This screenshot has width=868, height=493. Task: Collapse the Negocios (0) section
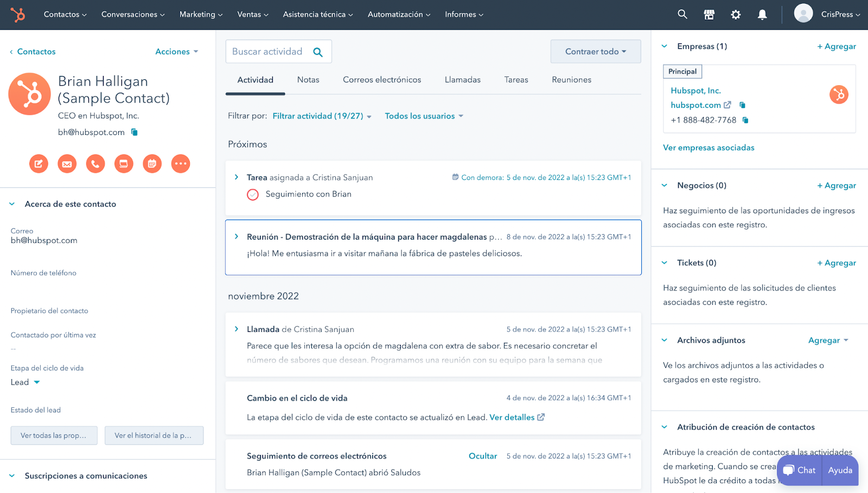click(665, 185)
